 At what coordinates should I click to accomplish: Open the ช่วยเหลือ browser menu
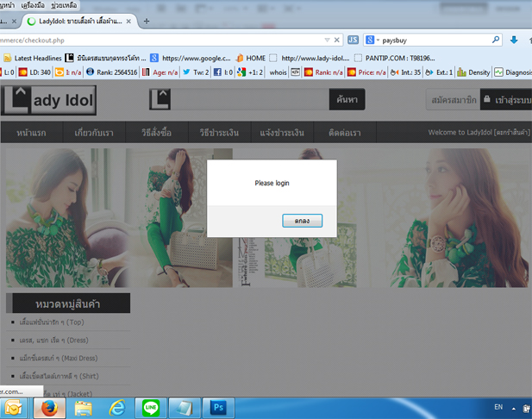coord(64,5)
